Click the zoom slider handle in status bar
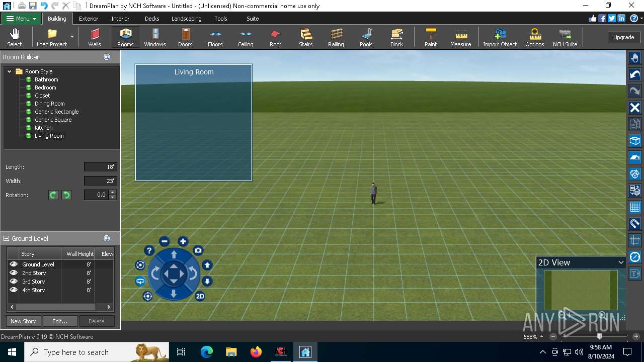Viewport: 644px width, 362px height. point(599,336)
